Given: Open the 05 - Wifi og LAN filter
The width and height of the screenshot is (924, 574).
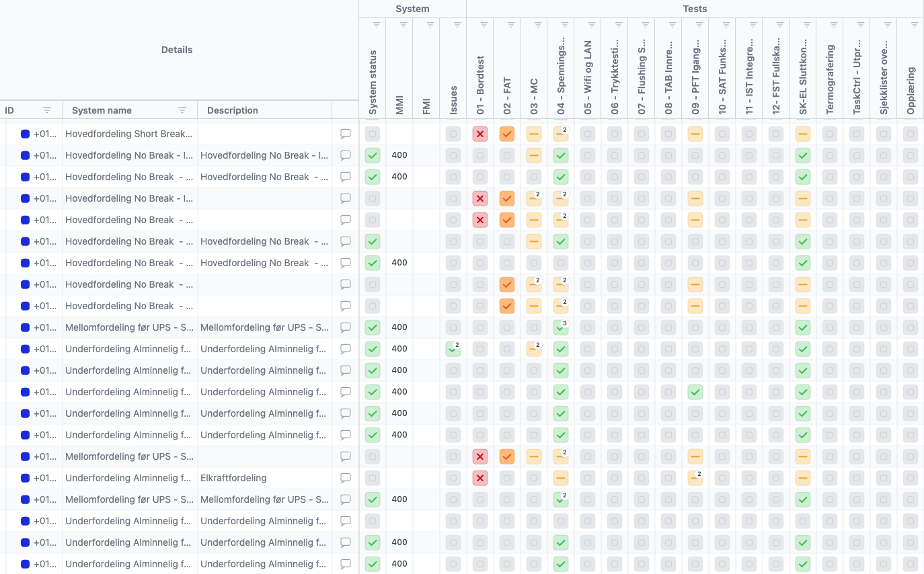Looking at the screenshot, I should click(x=592, y=25).
